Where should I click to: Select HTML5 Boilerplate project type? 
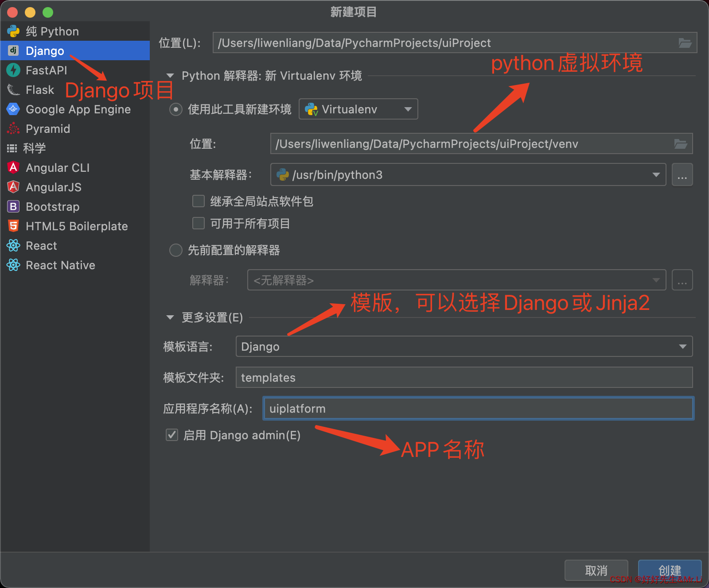pos(75,226)
